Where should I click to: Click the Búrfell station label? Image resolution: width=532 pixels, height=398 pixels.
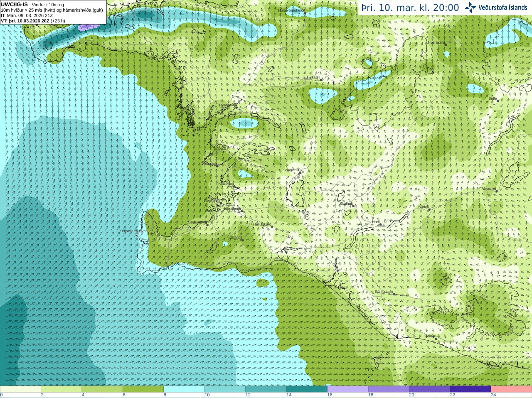pyautogui.click(x=424, y=206)
